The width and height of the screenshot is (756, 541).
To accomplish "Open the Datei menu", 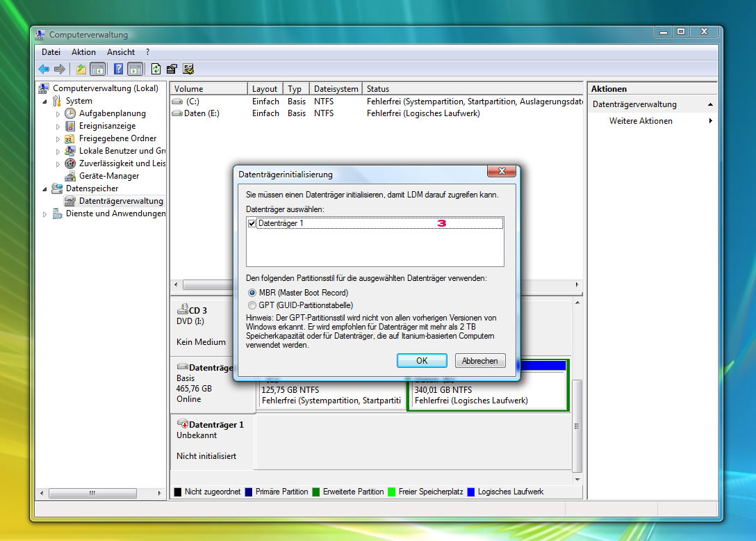I will pyautogui.click(x=51, y=52).
